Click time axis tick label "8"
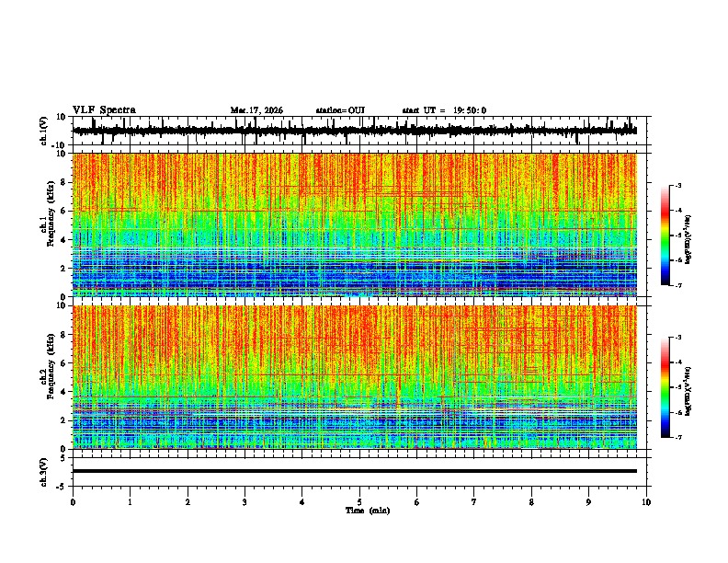Screen dimensions: 728x563 (531, 502)
